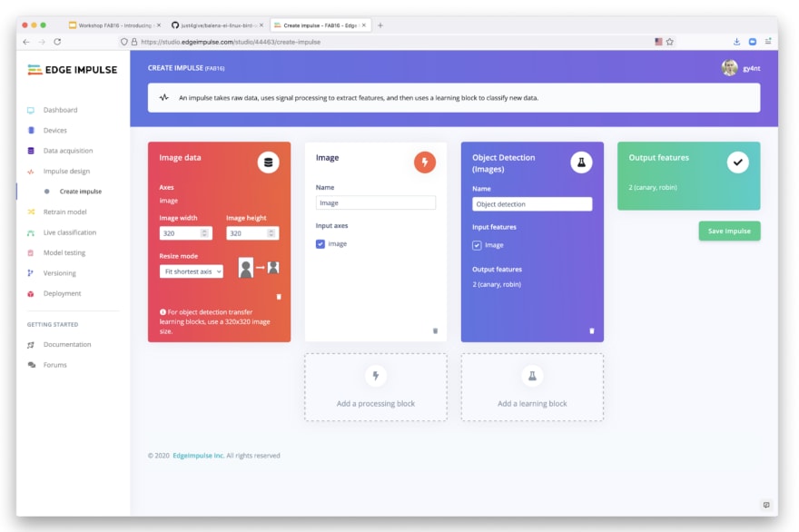Click the Deployment package icon

(31, 294)
